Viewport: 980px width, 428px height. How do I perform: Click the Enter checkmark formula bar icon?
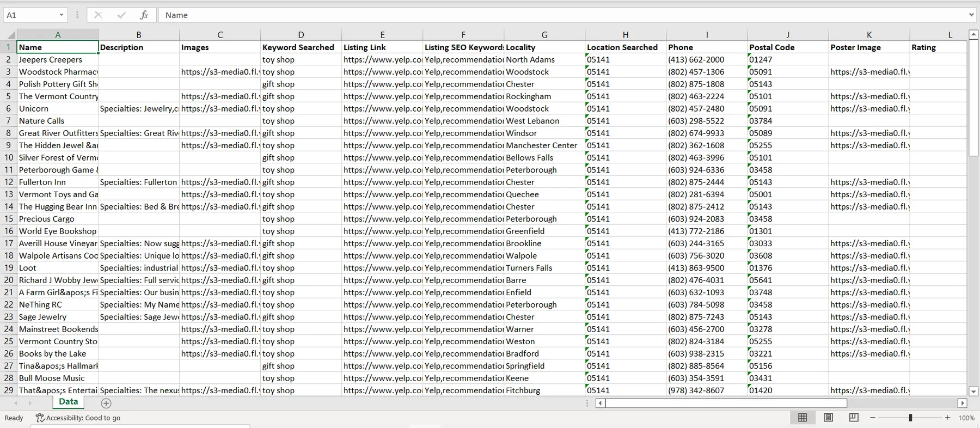pos(121,15)
